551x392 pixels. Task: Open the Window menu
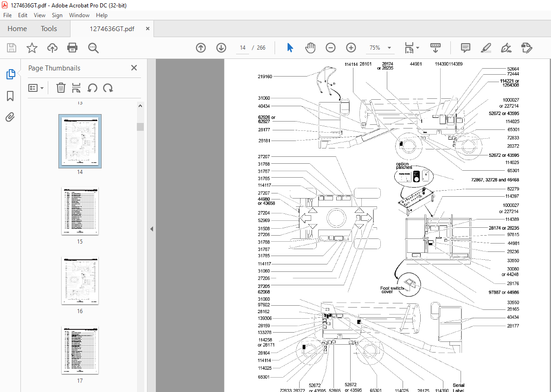pyautogui.click(x=79, y=15)
